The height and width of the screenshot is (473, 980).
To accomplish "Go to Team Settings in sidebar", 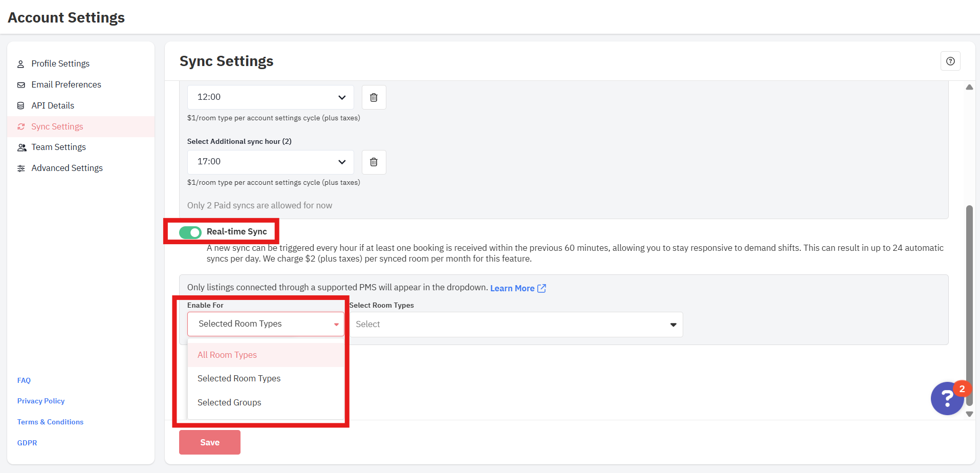I will point(58,147).
